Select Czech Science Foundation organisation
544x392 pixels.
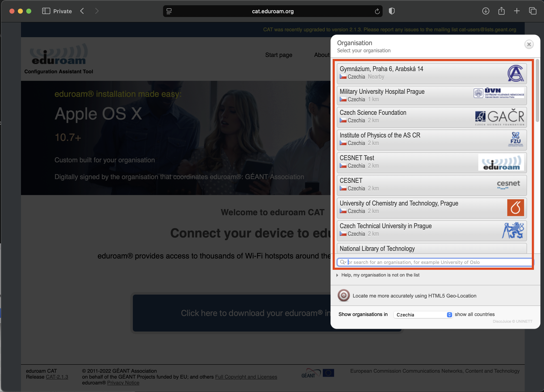click(x=432, y=117)
